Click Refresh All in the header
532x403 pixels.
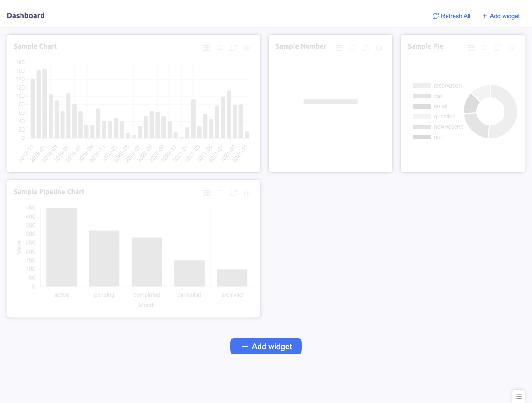[x=451, y=16]
